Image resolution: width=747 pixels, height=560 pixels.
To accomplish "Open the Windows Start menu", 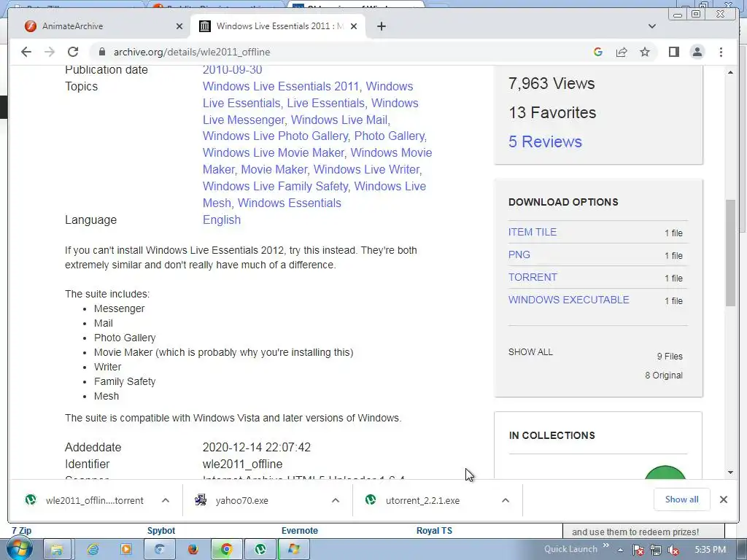I will (19, 549).
